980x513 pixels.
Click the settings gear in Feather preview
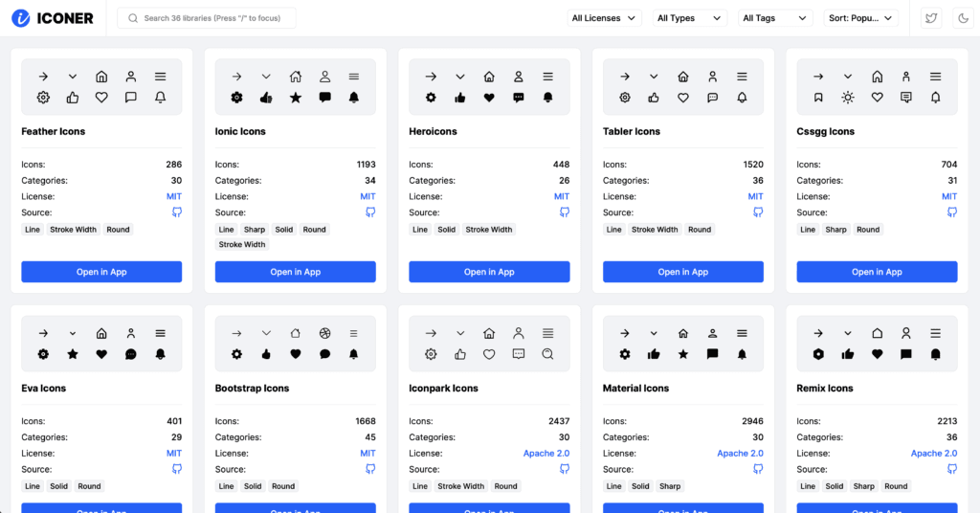[43, 98]
